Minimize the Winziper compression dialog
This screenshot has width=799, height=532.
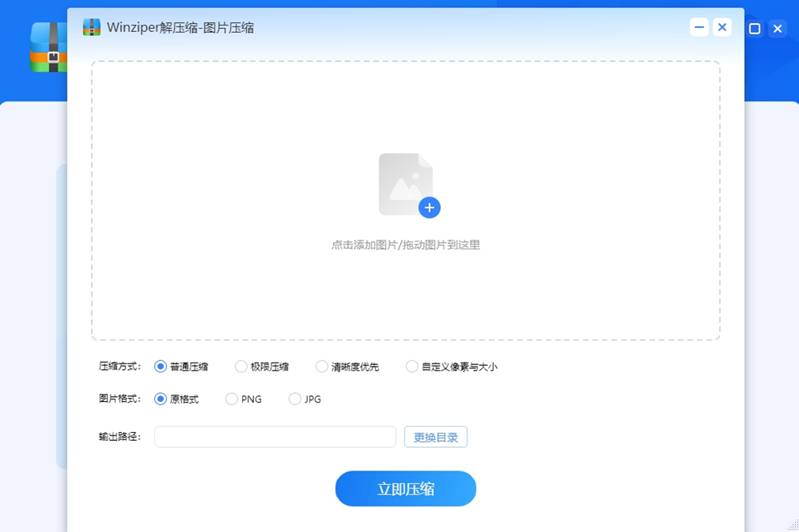pyautogui.click(x=698, y=26)
